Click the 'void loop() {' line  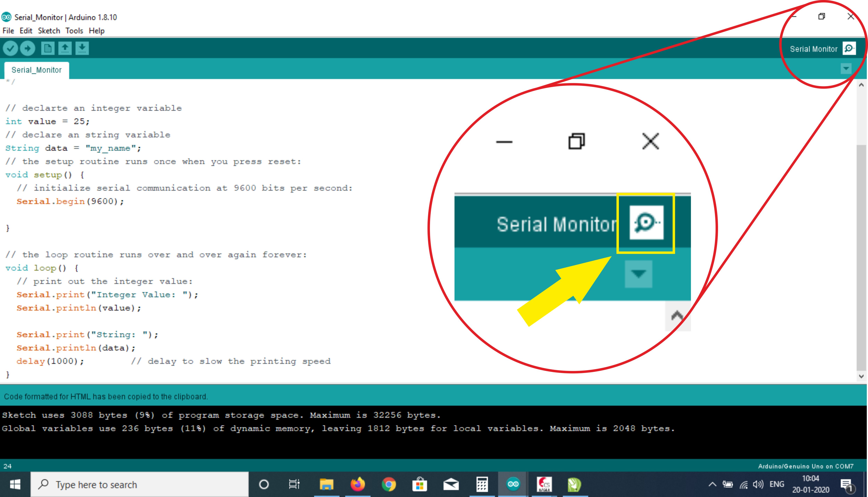(x=42, y=268)
